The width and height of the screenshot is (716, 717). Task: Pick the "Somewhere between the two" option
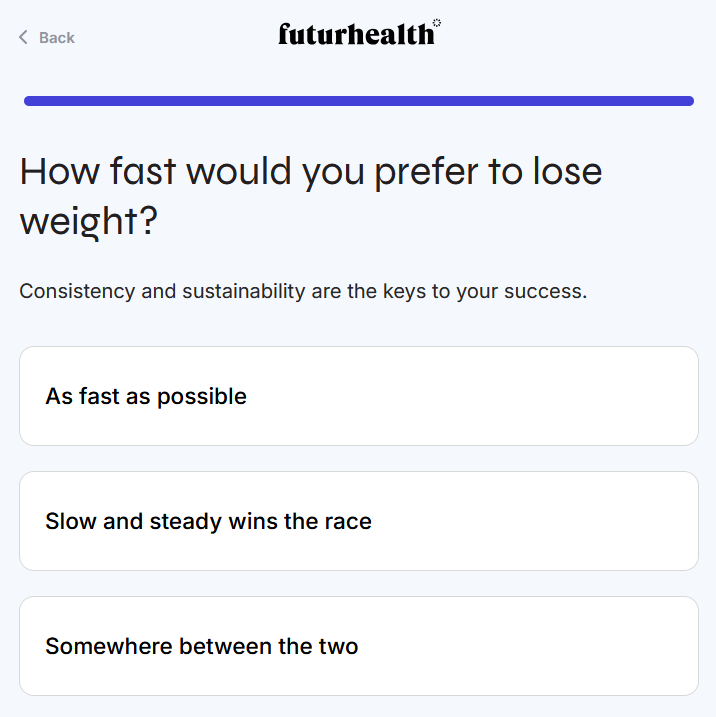(358, 646)
